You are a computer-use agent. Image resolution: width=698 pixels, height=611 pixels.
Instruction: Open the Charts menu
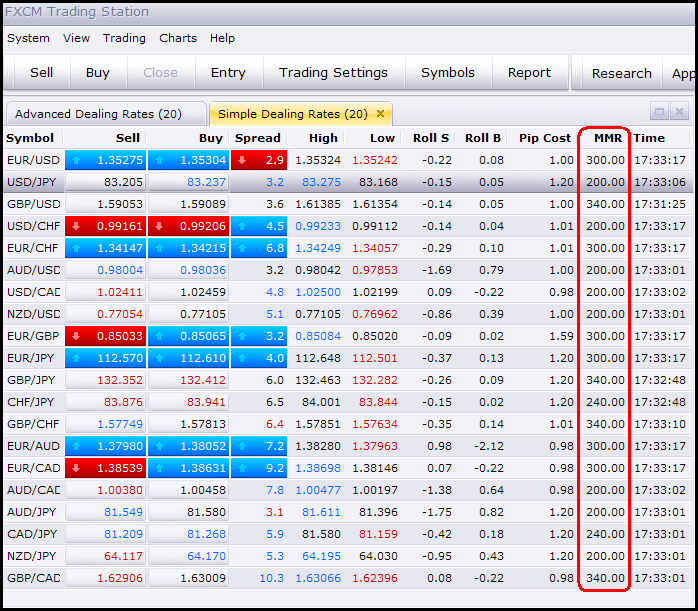pyautogui.click(x=178, y=38)
